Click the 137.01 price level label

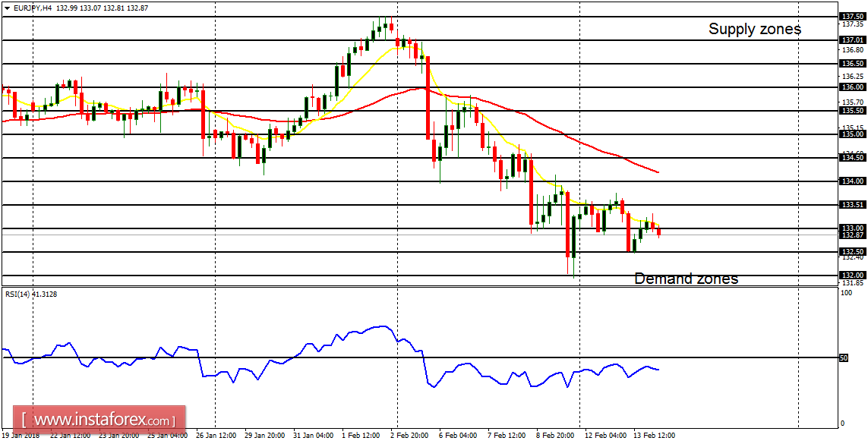click(852, 39)
